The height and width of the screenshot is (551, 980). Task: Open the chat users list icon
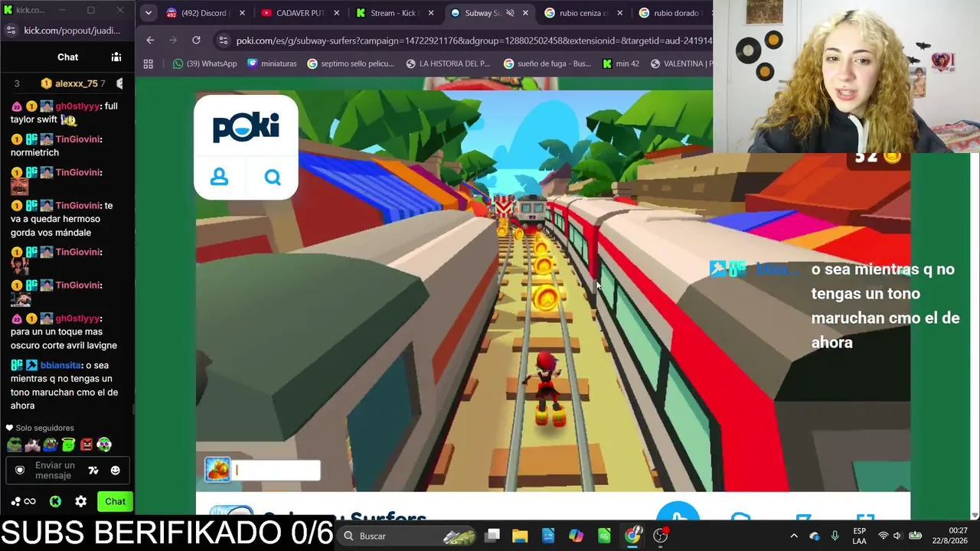click(x=116, y=57)
